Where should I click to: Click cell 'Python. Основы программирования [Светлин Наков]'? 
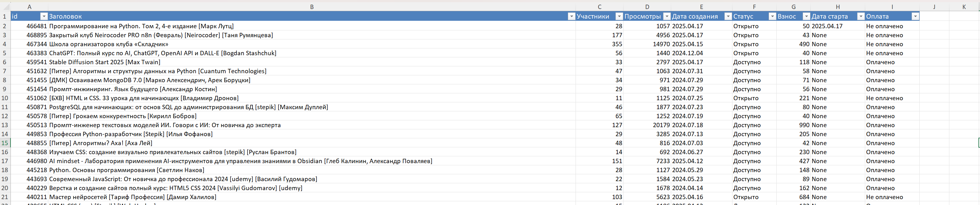pos(312,170)
